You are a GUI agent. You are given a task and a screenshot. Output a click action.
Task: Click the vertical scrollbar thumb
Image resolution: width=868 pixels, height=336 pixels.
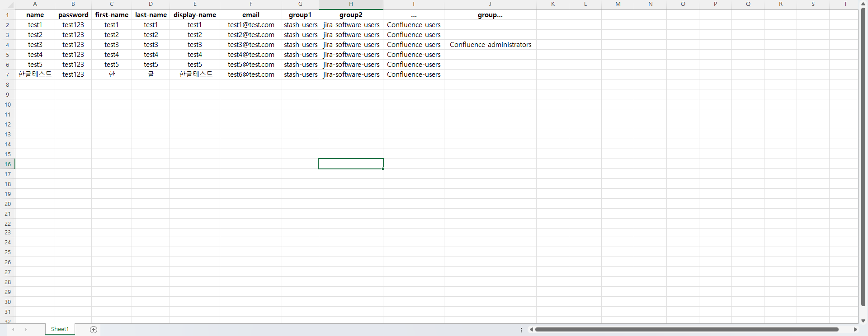(x=863, y=157)
